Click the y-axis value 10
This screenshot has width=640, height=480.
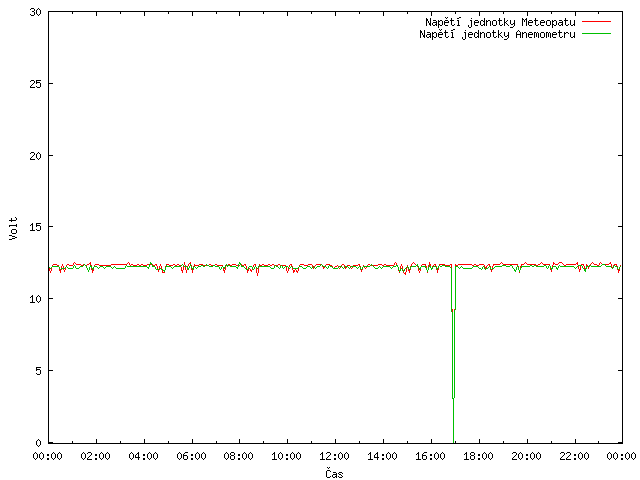36,299
